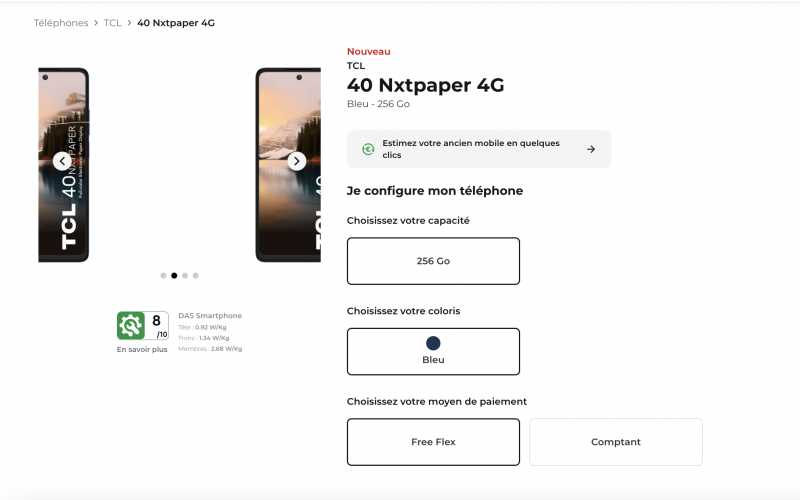This screenshot has width=800, height=500.
Task: Click the arrow in the trade-in estimate banner
Action: coord(591,149)
